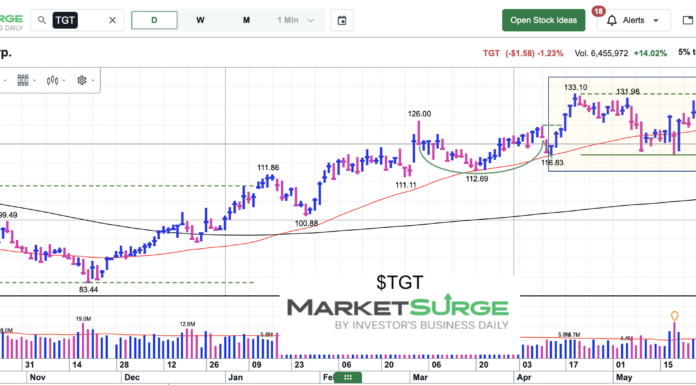Switch to the monthly M chart
The image size is (696, 385).
(x=246, y=20)
